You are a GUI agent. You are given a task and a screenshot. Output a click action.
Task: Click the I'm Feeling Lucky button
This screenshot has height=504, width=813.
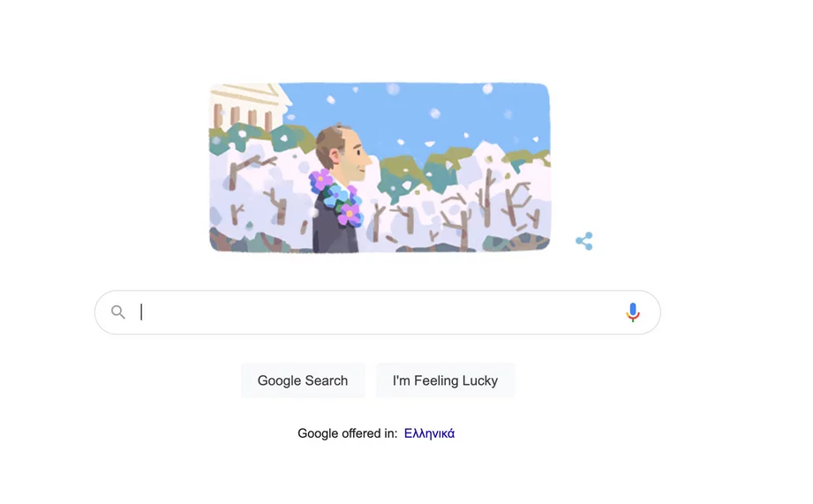pyautogui.click(x=446, y=380)
